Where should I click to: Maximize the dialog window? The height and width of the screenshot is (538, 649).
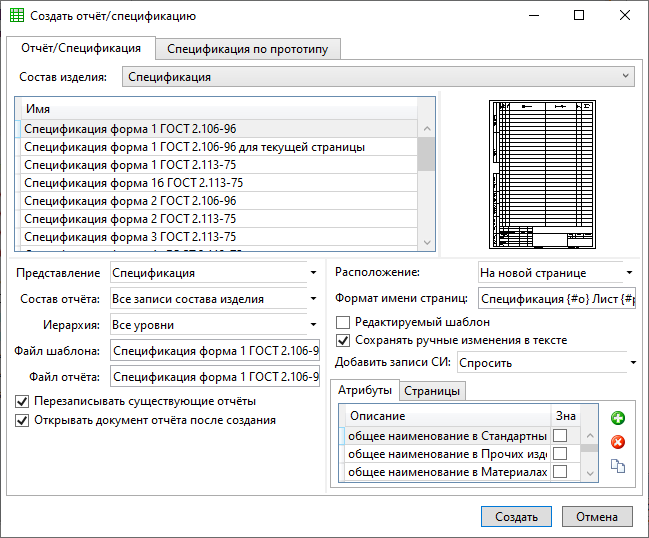[x=579, y=15]
